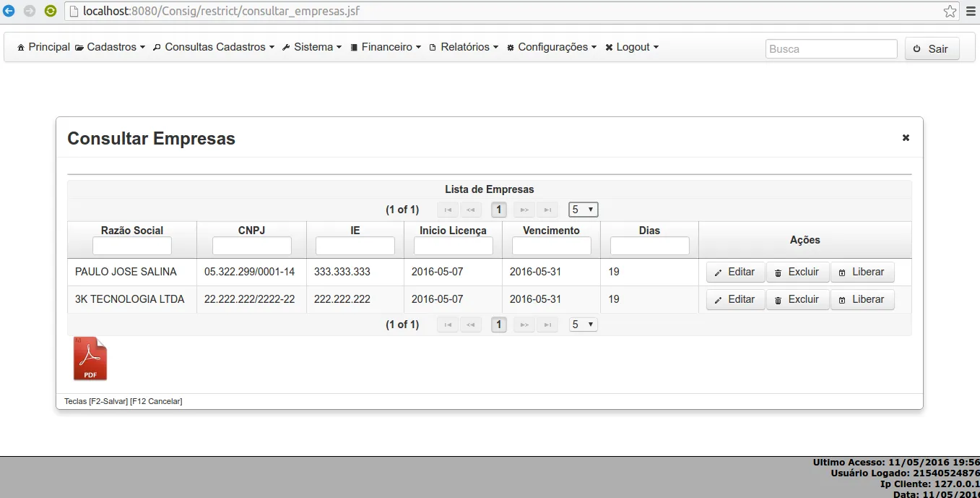Click Dias filter field
This screenshot has width=980, height=498.
pyautogui.click(x=650, y=246)
